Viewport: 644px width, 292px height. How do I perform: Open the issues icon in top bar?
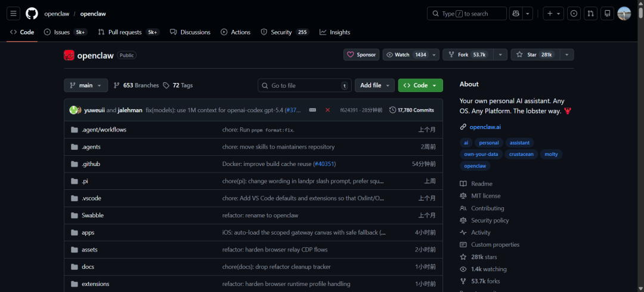[x=574, y=13]
